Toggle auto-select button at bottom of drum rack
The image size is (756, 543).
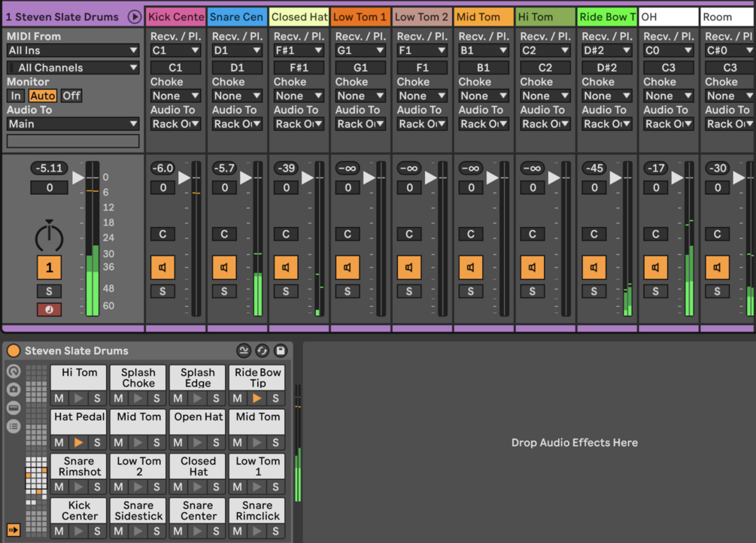pos(14,530)
